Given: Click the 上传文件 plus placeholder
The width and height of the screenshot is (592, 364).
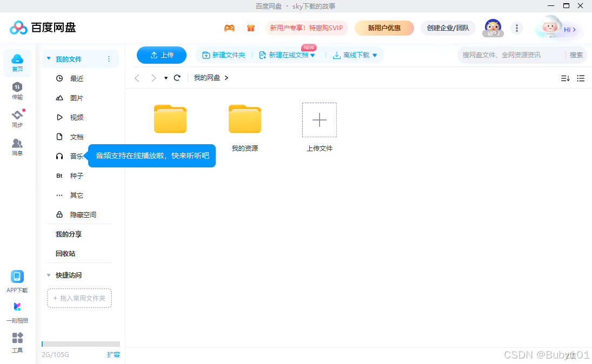Looking at the screenshot, I should [x=320, y=120].
